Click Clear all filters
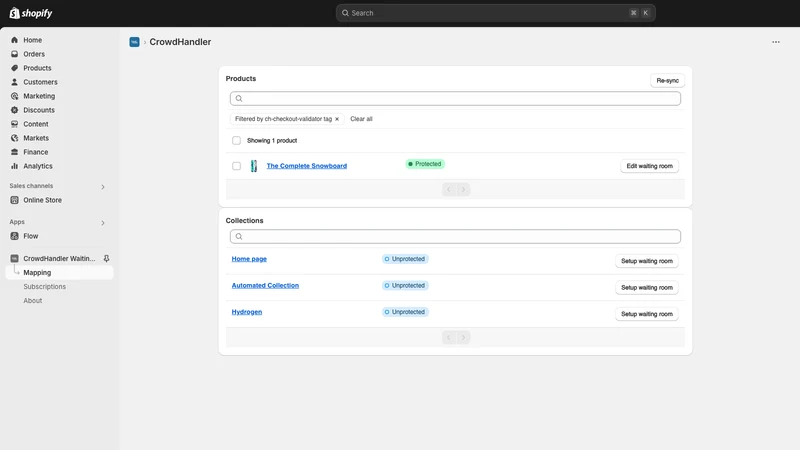 (x=361, y=119)
